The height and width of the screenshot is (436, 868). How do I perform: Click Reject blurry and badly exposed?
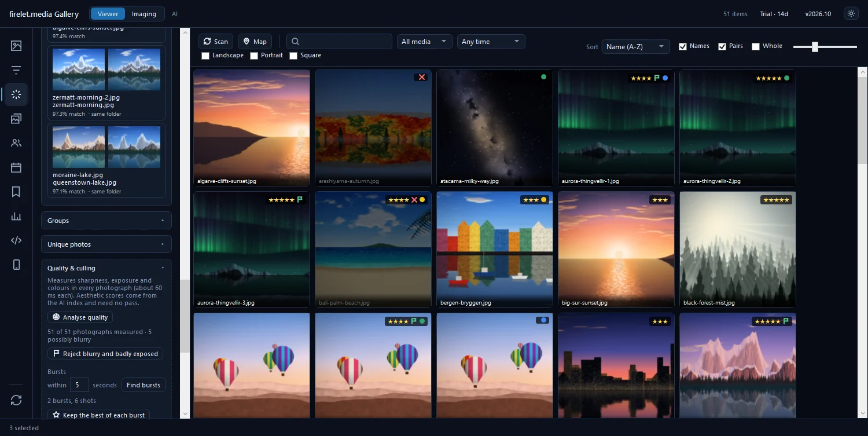pos(105,354)
